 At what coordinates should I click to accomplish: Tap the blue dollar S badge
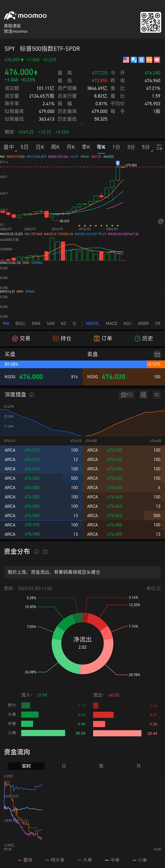(141, 60)
